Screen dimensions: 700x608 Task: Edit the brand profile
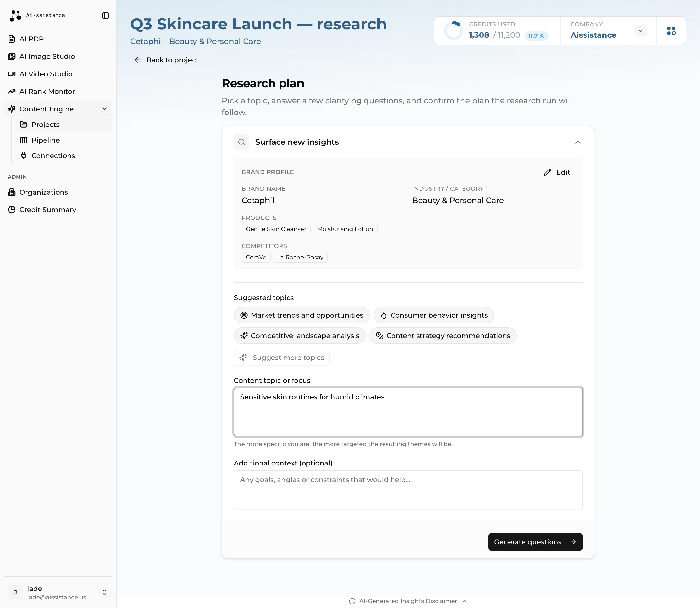pos(557,172)
